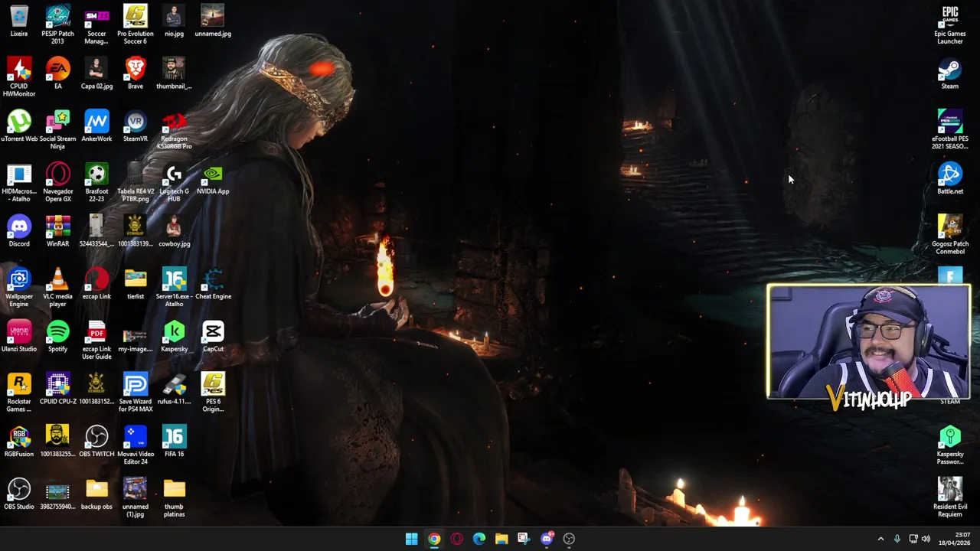Open Microsoft Edge from taskbar
Viewport: 980px width, 551px height.
pos(479,539)
